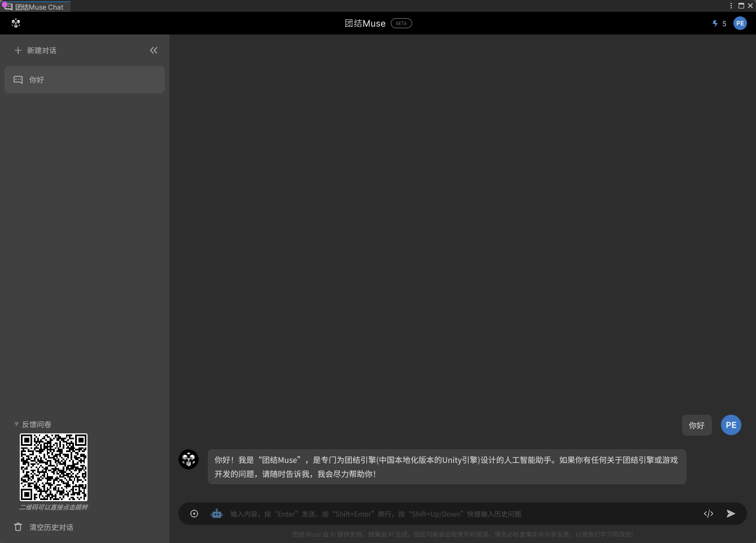This screenshot has height=543, width=756.
Task: Click the circular target icon in input bar
Action: pyautogui.click(x=194, y=514)
